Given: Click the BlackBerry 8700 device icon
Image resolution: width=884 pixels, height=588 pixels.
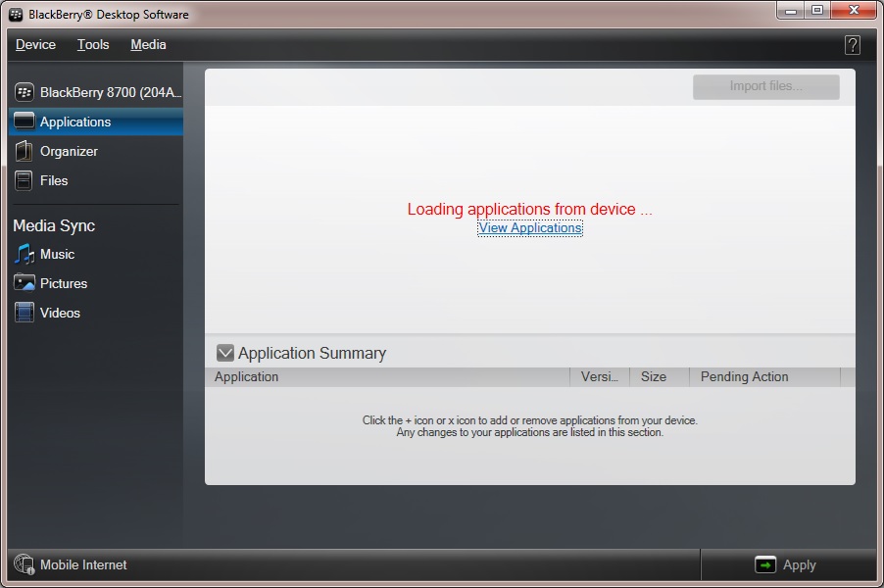Looking at the screenshot, I should pyautogui.click(x=25, y=92).
